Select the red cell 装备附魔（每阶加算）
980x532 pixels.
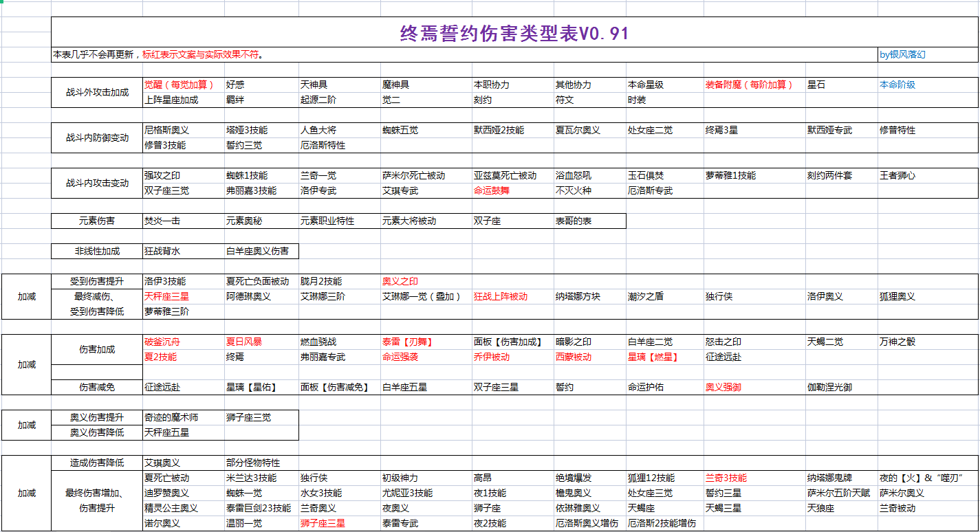[754, 85]
